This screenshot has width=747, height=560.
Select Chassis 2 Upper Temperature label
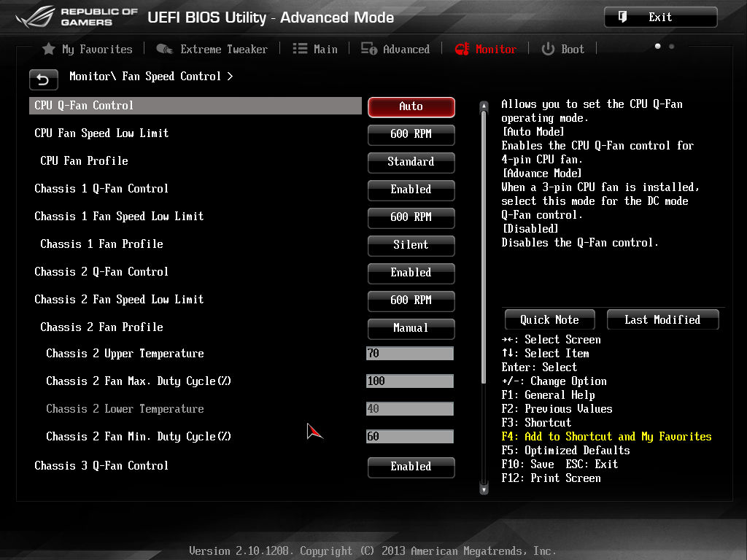[x=125, y=354]
